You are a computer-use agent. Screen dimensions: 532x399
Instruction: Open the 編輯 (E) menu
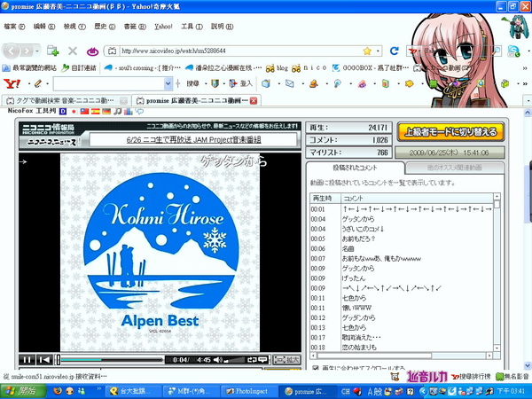click(44, 27)
